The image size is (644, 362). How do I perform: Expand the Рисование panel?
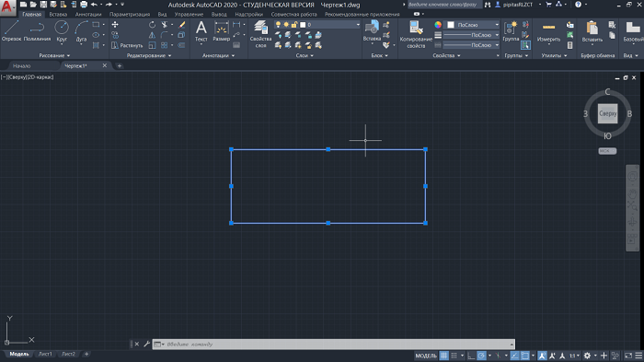pos(54,55)
